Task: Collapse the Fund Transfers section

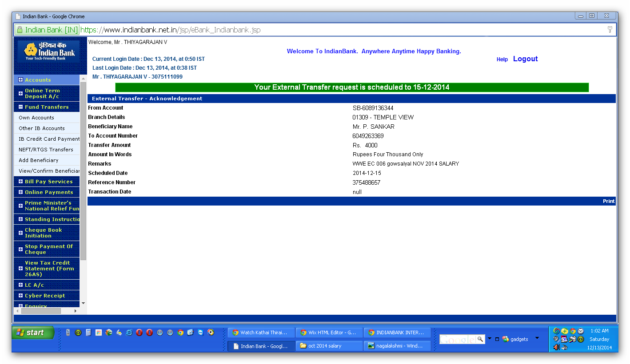Action: [x=20, y=107]
